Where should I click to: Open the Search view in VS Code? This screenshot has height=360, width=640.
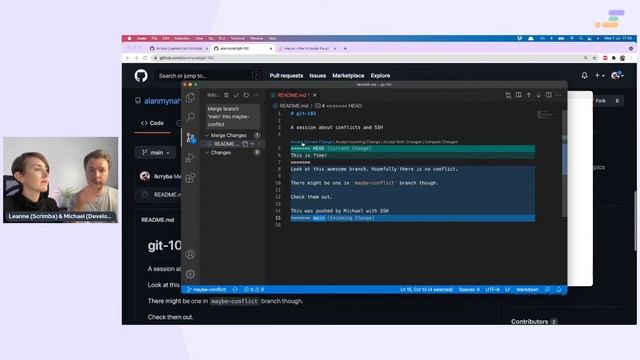190,117
